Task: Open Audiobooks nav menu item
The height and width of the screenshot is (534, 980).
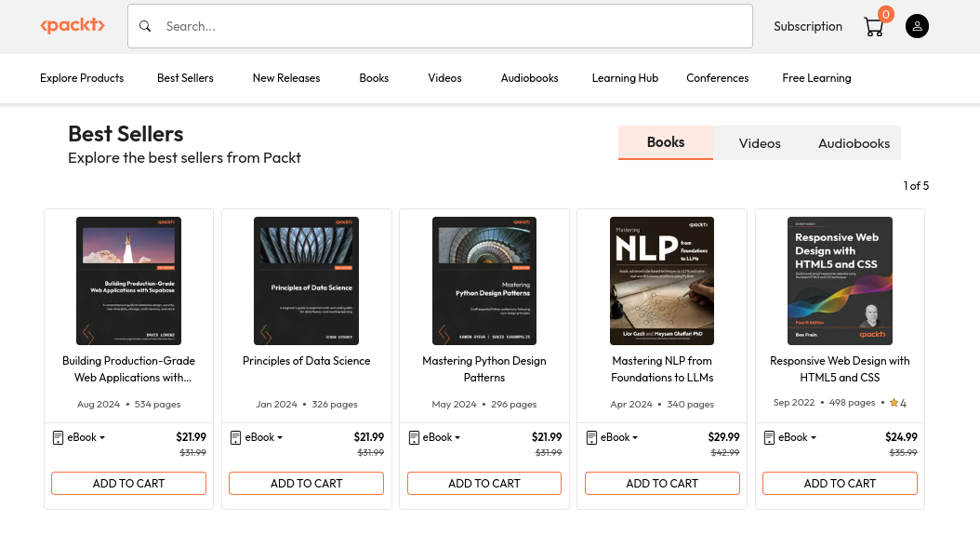Action: pos(529,78)
